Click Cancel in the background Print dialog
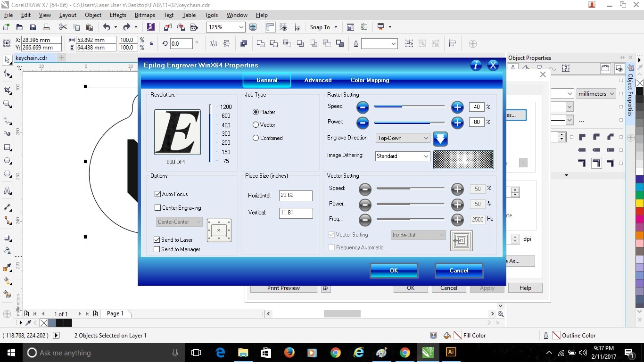Image resolution: width=644 pixels, height=362 pixels. [449, 288]
